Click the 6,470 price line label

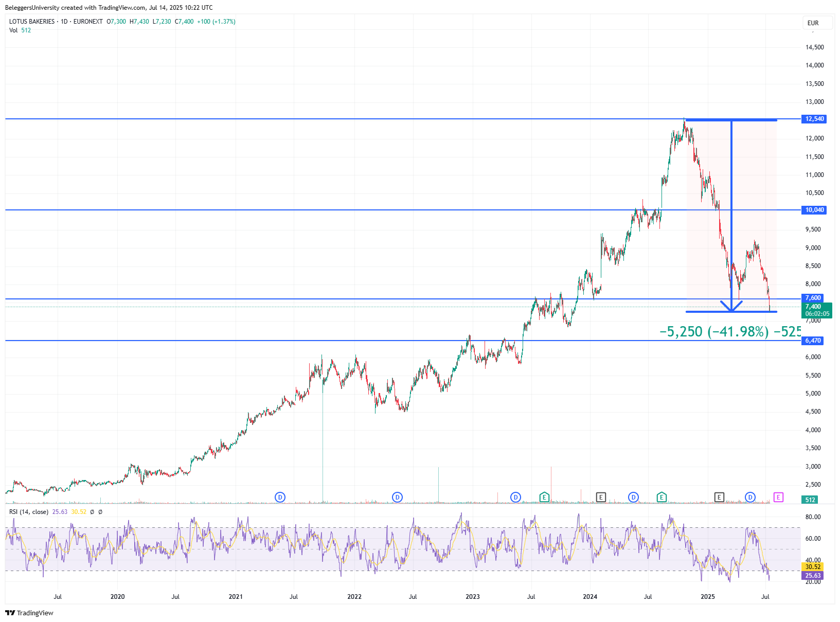[x=813, y=341]
